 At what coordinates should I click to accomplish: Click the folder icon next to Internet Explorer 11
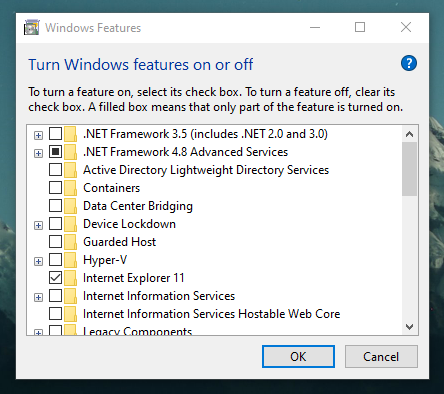70,278
